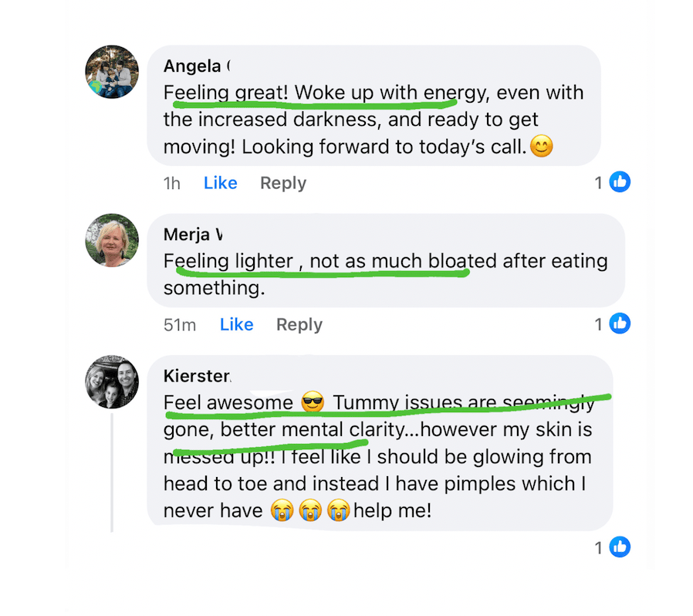Open Merja's profile via her name

[x=193, y=235]
